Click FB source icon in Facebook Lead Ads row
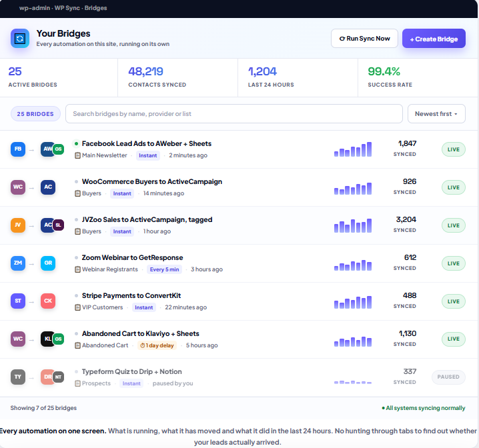Screen dimensions: 479x448 click(18, 149)
